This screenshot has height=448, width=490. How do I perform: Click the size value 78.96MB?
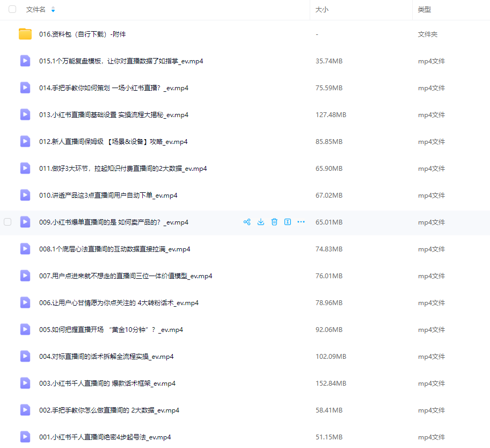click(329, 303)
